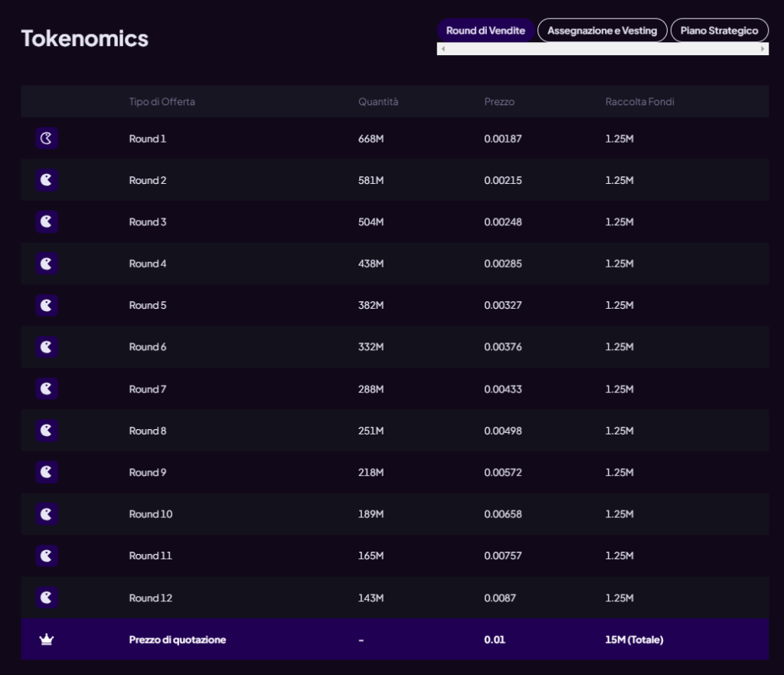Switch to the Round di Vendite tab
This screenshot has width=784, height=675.
coord(485,31)
